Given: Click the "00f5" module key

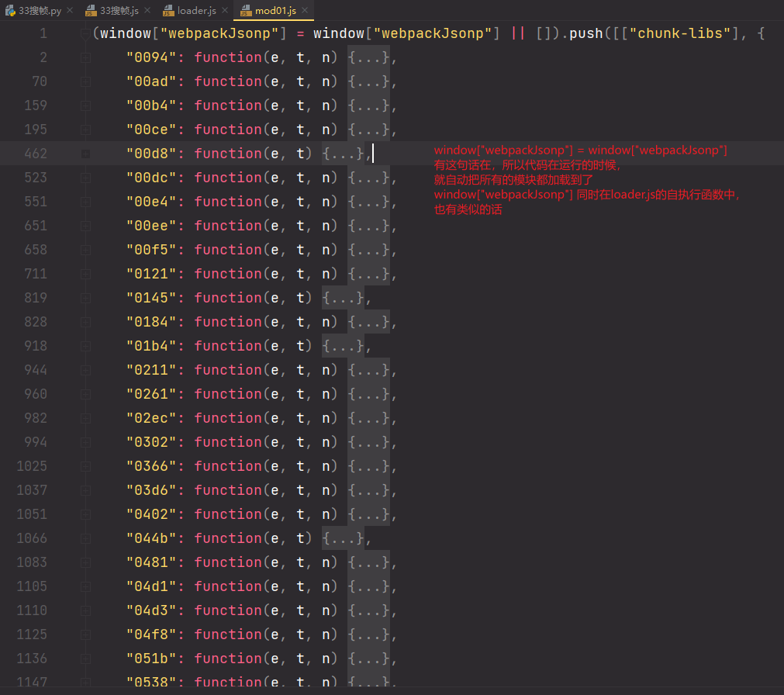Looking at the screenshot, I should point(151,250).
